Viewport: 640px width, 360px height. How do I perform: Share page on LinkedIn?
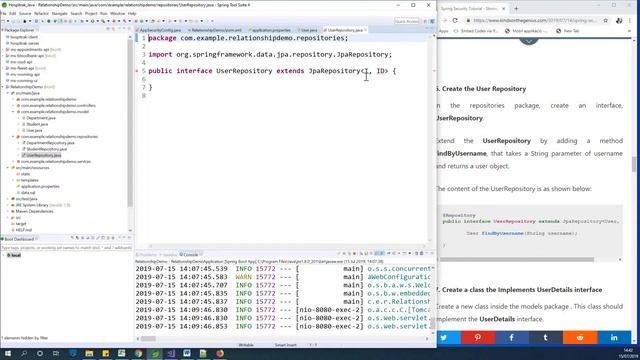[x=614, y=338]
